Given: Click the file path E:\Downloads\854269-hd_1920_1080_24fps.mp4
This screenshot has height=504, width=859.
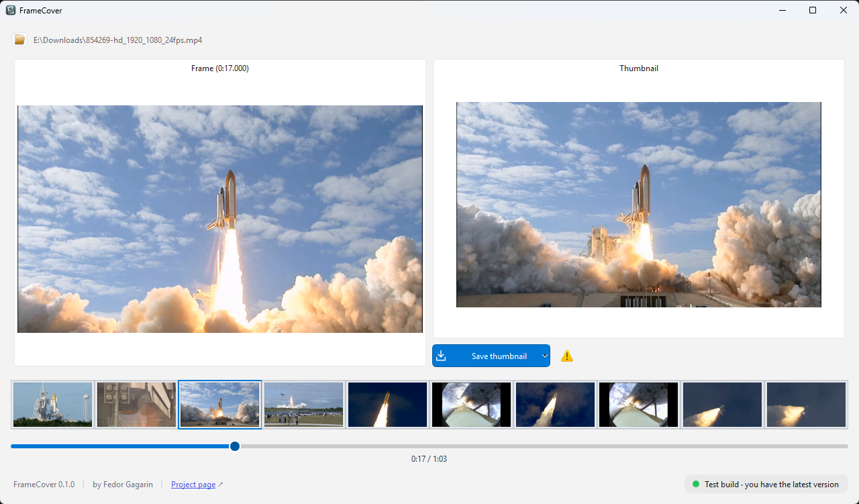Looking at the screenshot, I should click(118, 40).
